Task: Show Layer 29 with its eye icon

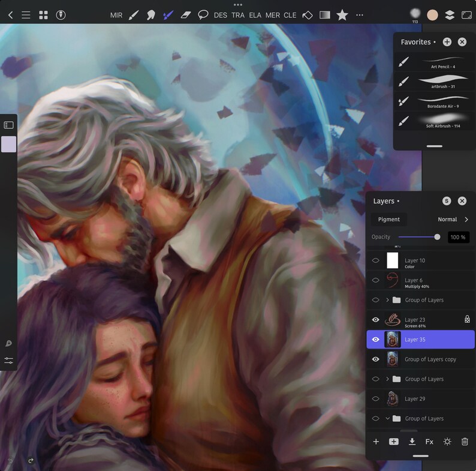Action: coord(375,398)
